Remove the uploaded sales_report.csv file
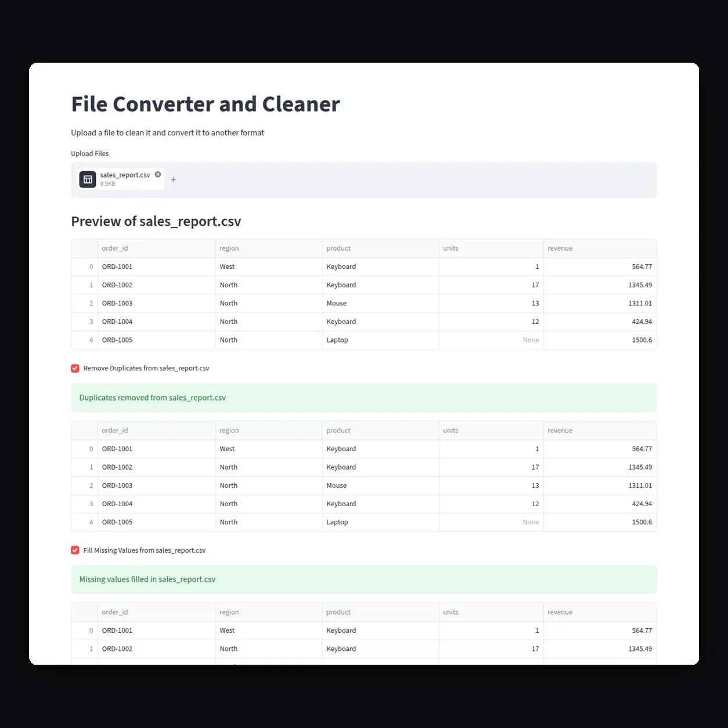Screen dimensions: 728x728 (x=158, y=174)
